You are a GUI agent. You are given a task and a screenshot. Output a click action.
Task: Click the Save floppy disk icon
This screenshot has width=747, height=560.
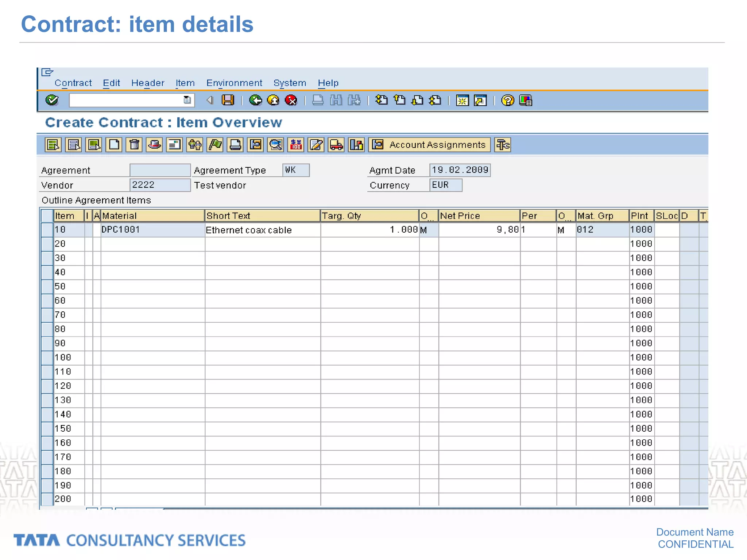coord(228,100)
